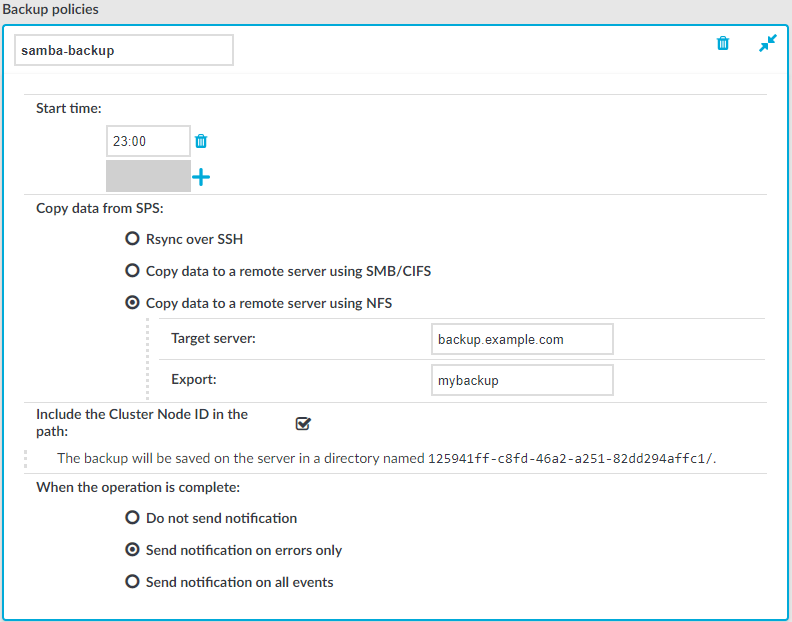The height and width of the screenshot is (622, 792).
Task: Click the samba-backup policy name field
Action: click(124, 50)
